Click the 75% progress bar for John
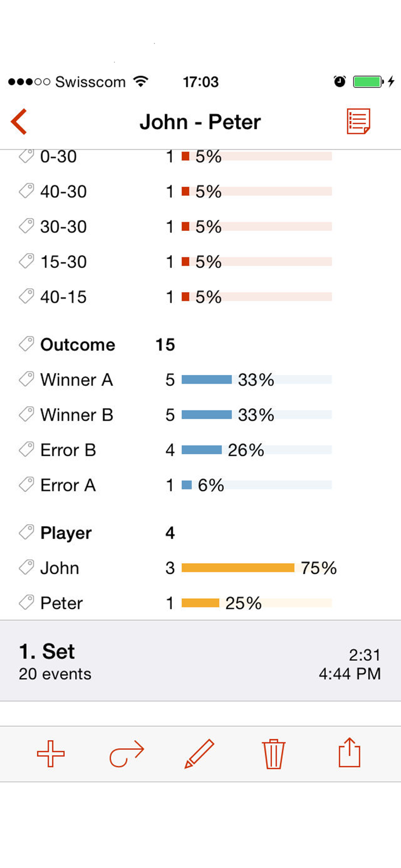This screenshot has width=401, height=868. pyautogui.click(x=238, y=568)
